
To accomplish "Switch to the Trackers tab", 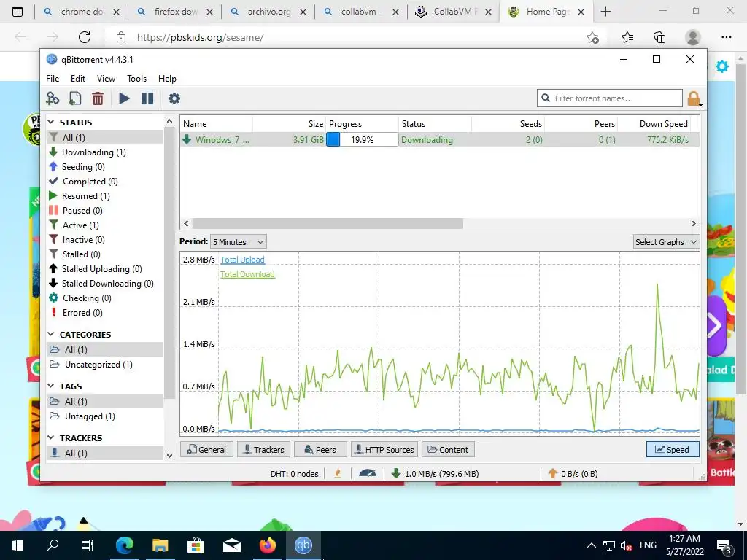I will (263, 449).
